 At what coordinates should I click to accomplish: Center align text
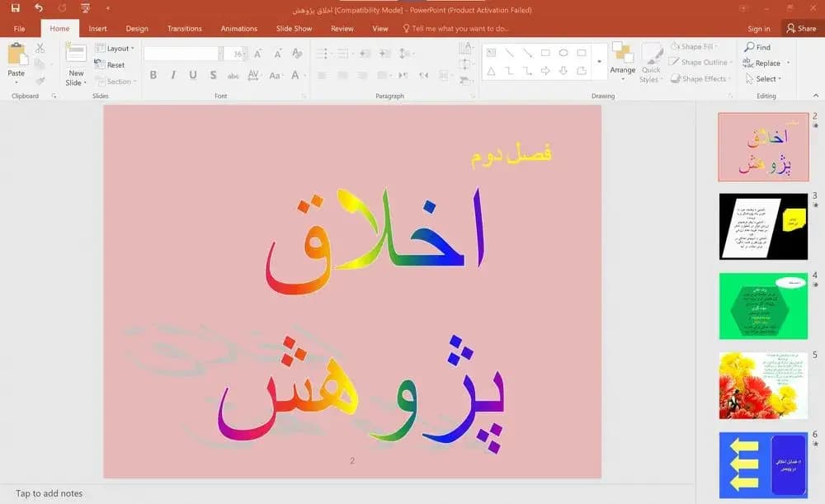pos(342,76)
